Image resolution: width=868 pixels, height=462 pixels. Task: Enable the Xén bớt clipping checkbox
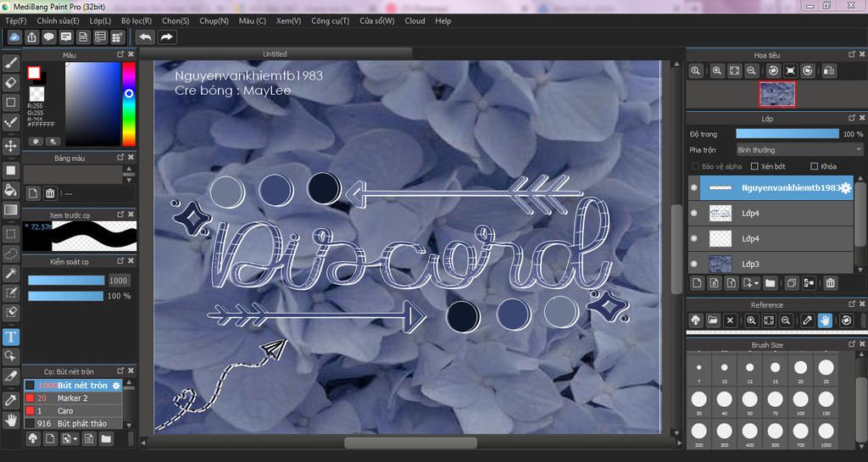pos(754,166)
